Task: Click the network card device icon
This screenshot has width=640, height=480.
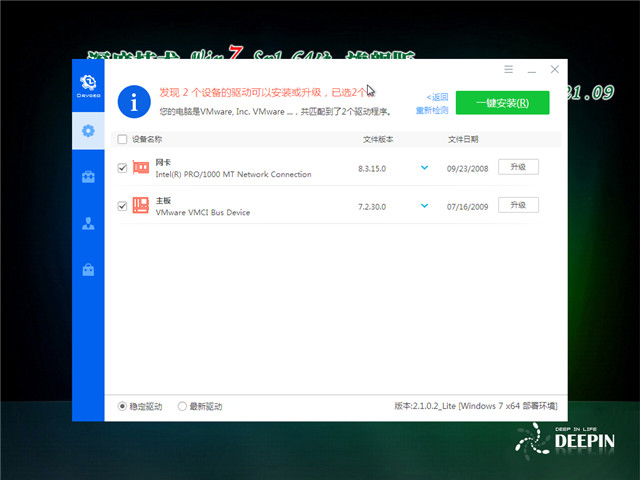Action: tap(141, 167)
